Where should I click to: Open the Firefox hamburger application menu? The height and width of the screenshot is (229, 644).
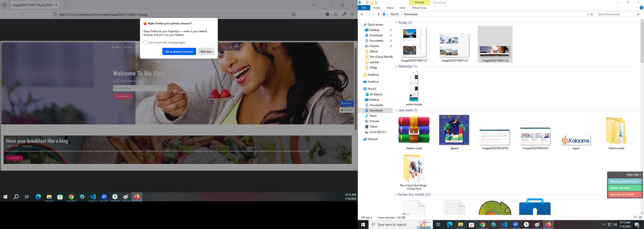[x=352, y=15]
